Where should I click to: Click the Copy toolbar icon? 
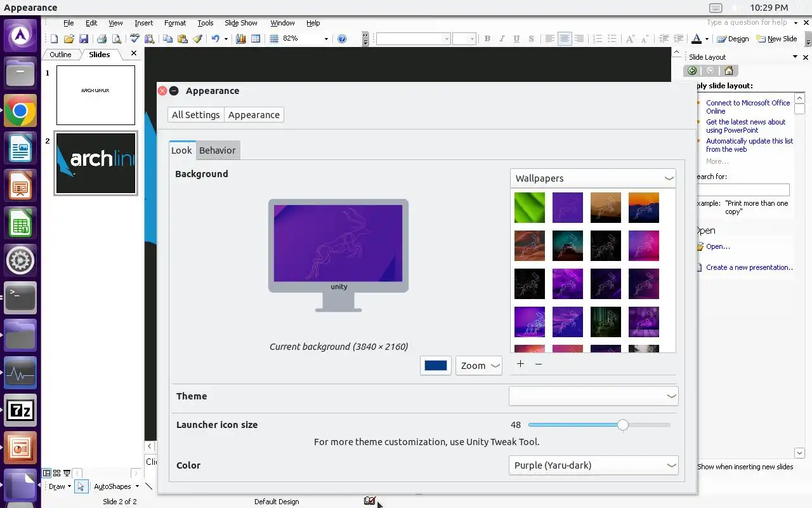tap(168, 39)
